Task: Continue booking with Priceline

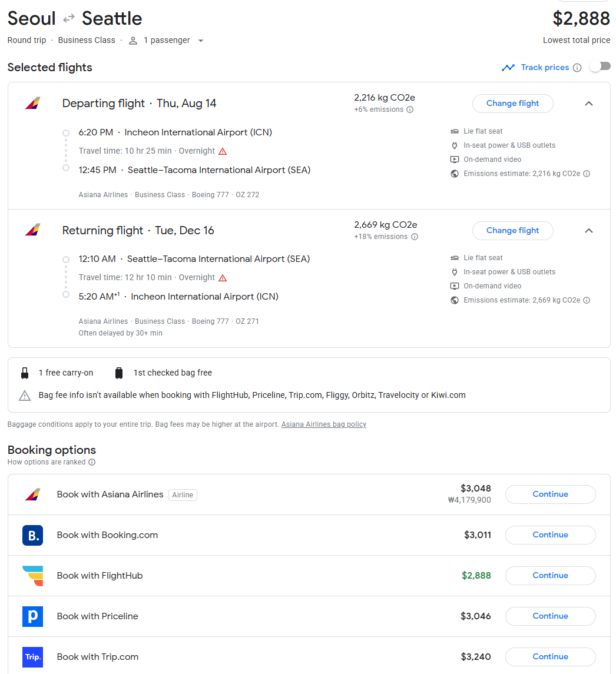Action: tap(550, 616)
